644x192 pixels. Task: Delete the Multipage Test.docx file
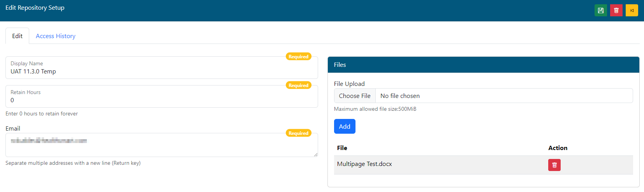tap(554, 165)
